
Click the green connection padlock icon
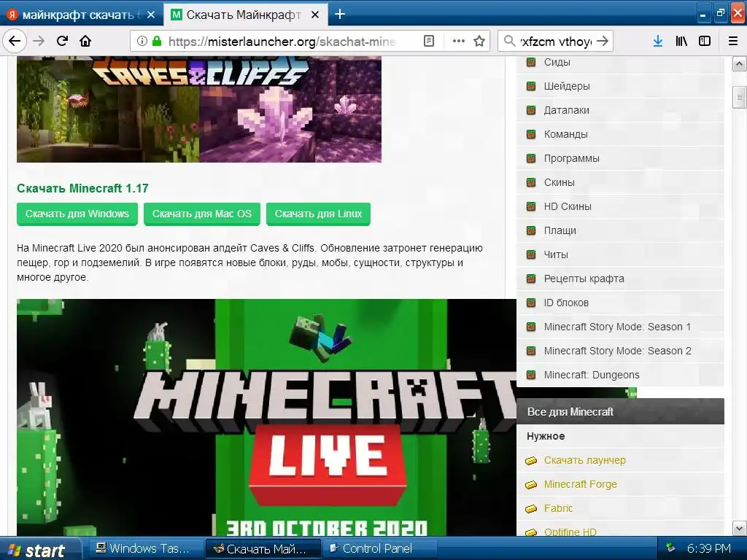pyautogui.click(x=157, y=42)
